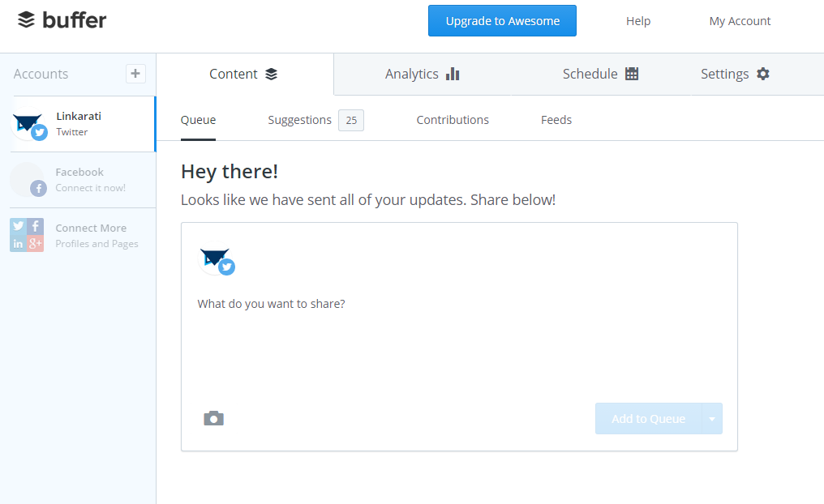
Task: Click the Buffer logo
Action: coord(62,20)
